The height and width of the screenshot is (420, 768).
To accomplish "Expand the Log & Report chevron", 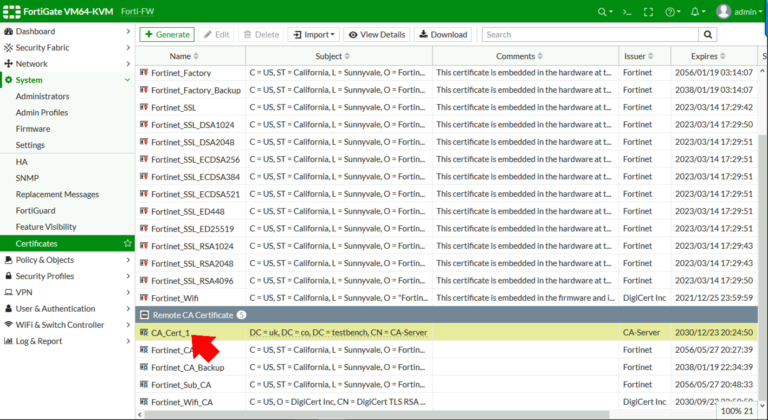I will click(128, 341).
